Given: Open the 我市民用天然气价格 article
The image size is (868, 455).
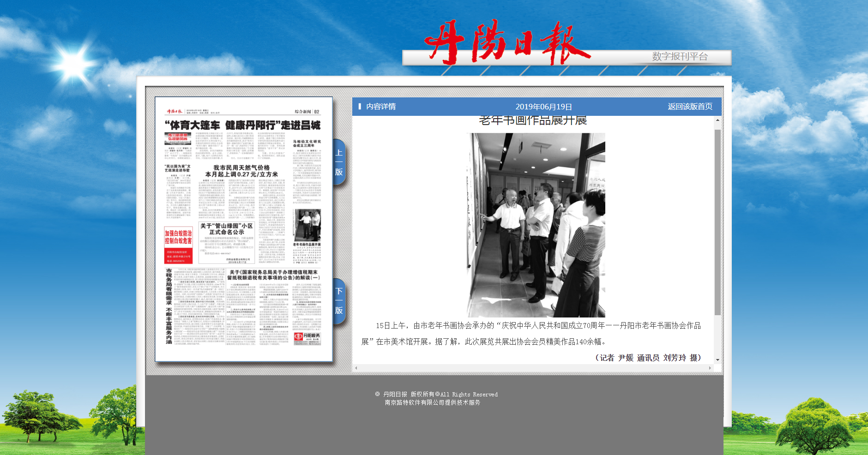Looking at the screenshot, I should [x=241, y=171].
